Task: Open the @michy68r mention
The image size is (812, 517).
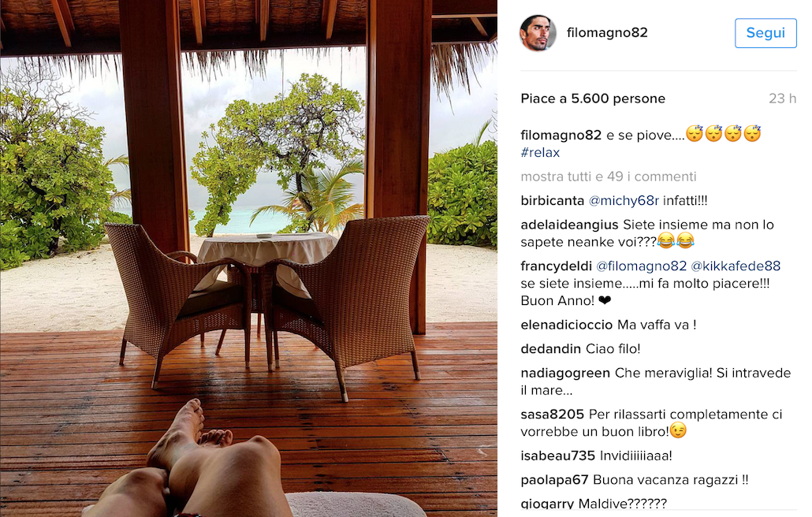Action: tap(624, 201)
